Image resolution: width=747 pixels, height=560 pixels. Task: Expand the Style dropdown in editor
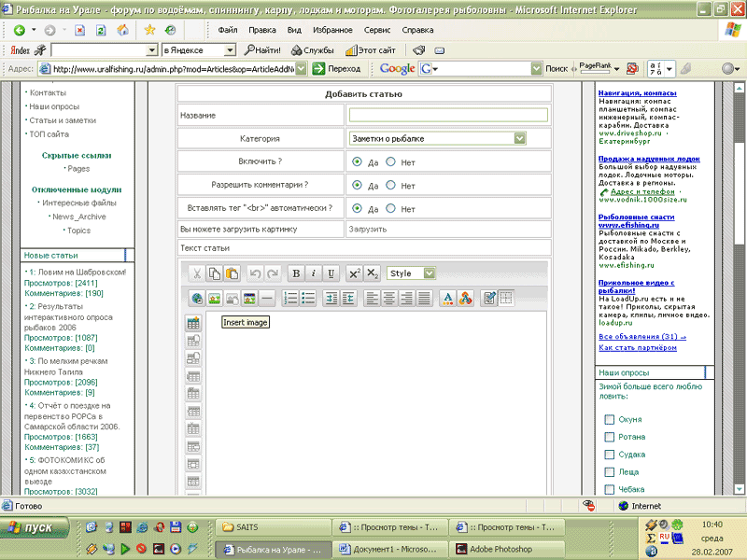click(429, 273)
